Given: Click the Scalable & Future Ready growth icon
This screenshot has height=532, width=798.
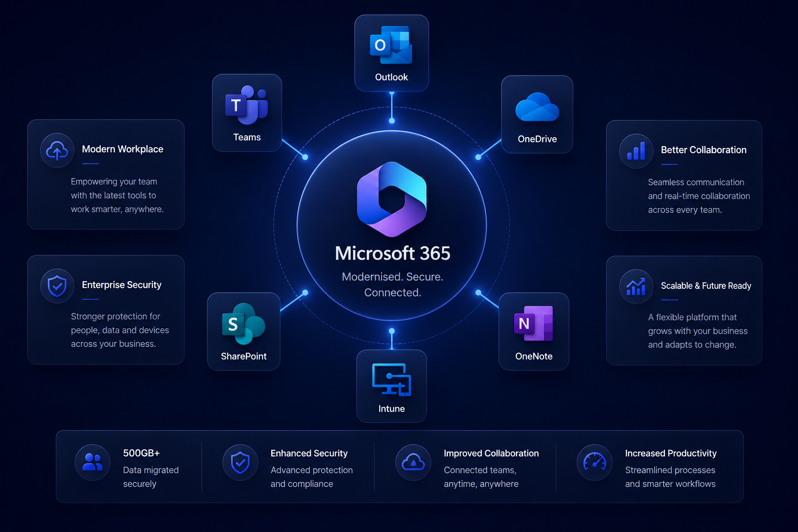Looking at the screenshot, I should click(x=636, y=286).
